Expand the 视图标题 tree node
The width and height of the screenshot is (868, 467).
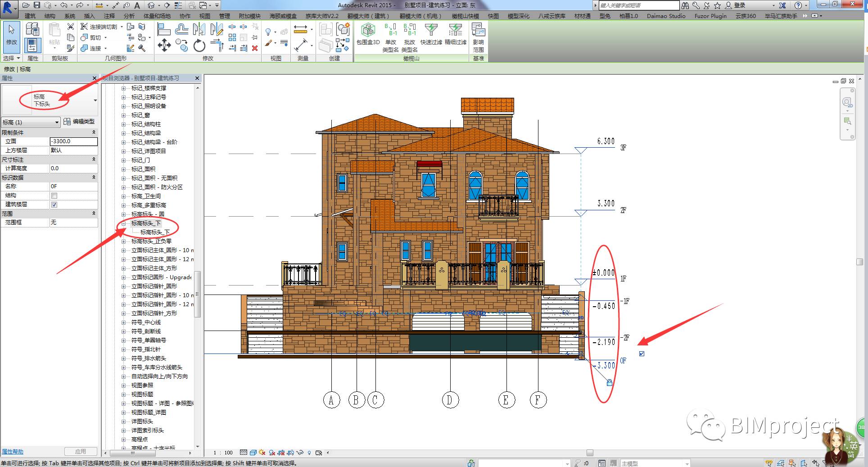124,394
